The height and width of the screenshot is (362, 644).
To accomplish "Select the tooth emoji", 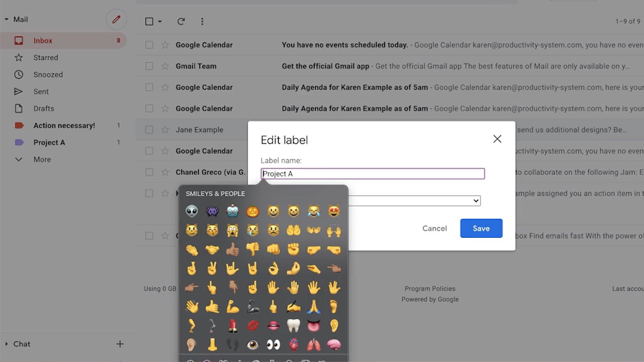I will click(293, 325).
